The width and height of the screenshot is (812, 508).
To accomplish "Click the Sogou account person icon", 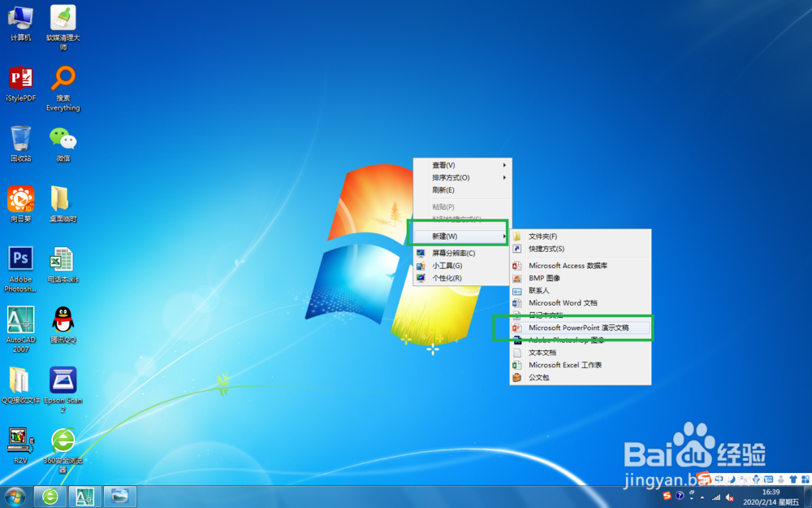I will 781,480.
